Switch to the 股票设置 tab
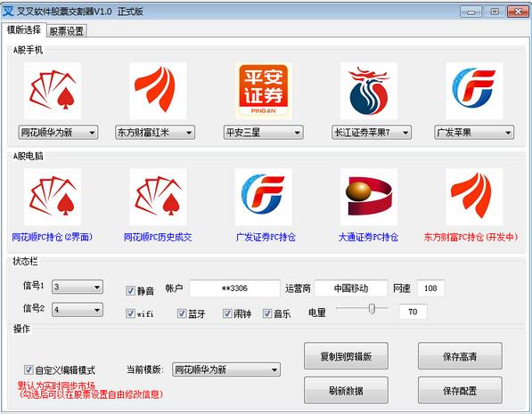Viewport: 532px width, 414px height. 67,31
